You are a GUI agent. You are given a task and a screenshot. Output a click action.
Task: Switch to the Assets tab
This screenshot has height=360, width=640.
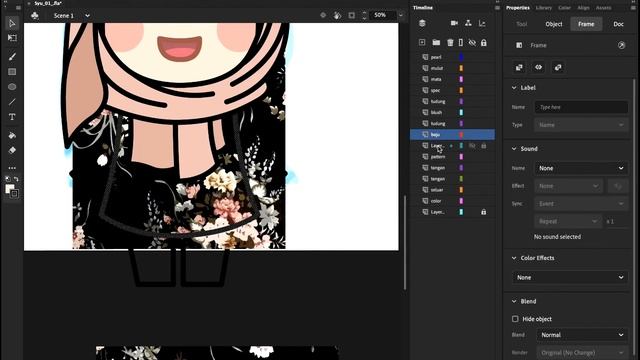click(x=603, y=8)
